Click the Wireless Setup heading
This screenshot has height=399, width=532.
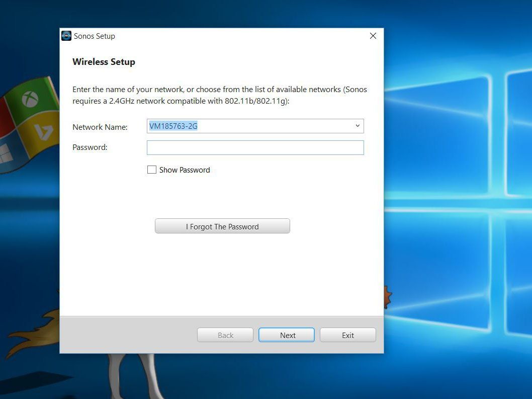(104, 62)
